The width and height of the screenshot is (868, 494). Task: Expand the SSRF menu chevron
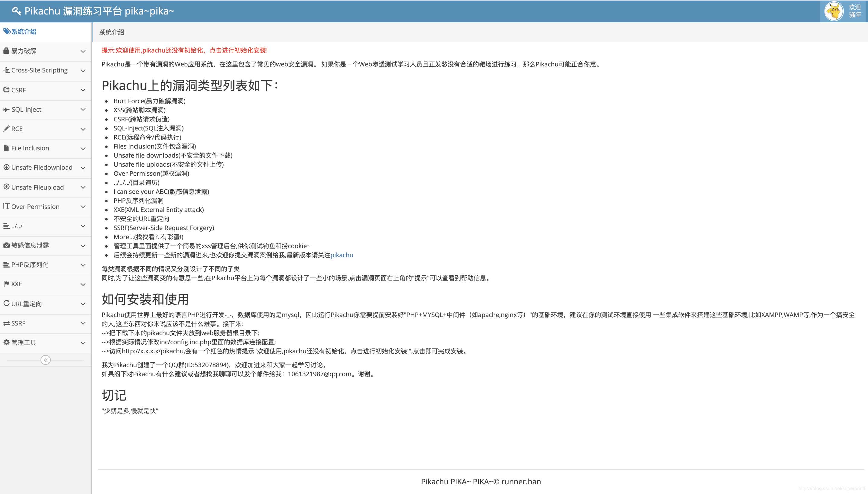tap(83, 323)
